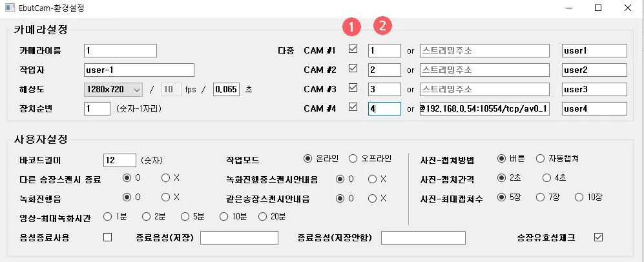Minimize the settings window
Screen dimensions: 644x262
(568, 8)
